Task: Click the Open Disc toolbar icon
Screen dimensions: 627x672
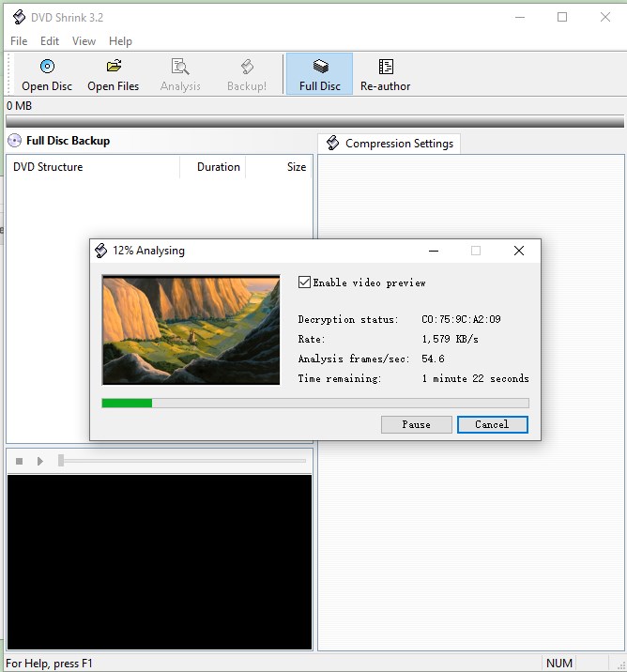Action: (x=47, y=67)
